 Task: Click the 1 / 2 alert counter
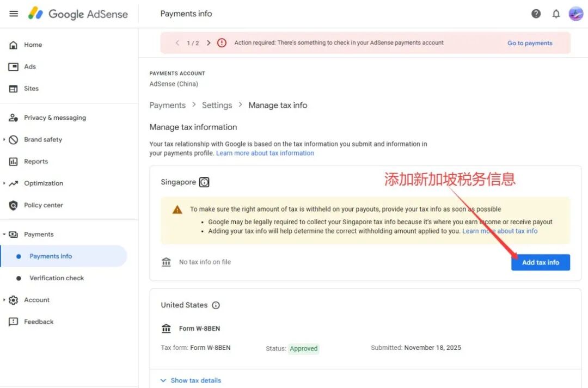click(193, 43)
